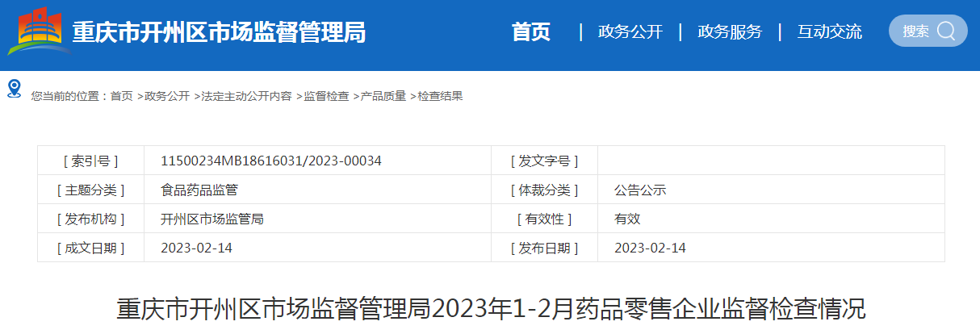Go to 首页 in breadcrumb
The height and width of the screenshot is (334, 980).
[122, 96]
